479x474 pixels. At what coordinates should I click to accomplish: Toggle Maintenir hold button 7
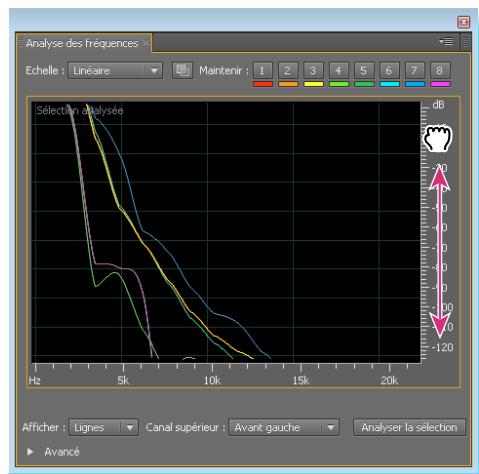[x=415, y=70]
